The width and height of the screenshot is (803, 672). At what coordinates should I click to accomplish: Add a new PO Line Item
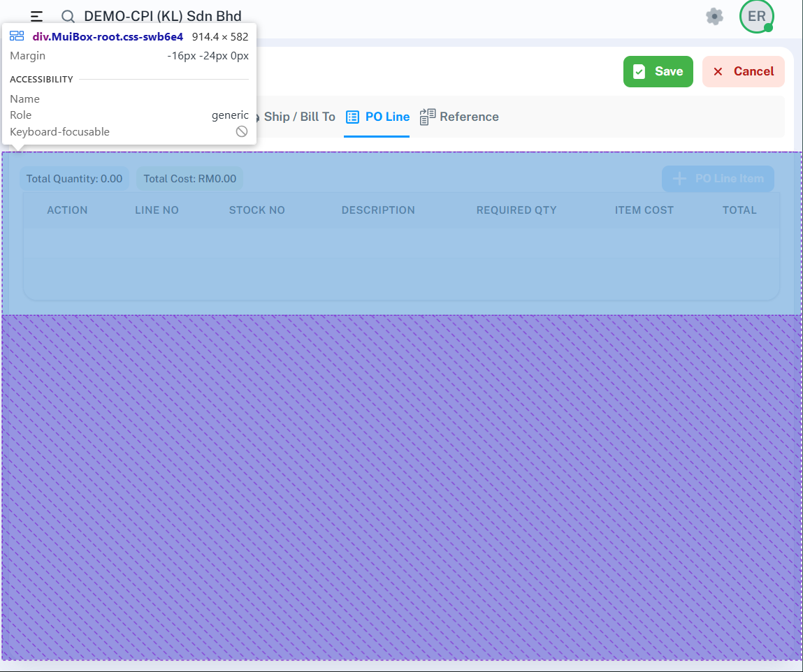tap(718, 179)
